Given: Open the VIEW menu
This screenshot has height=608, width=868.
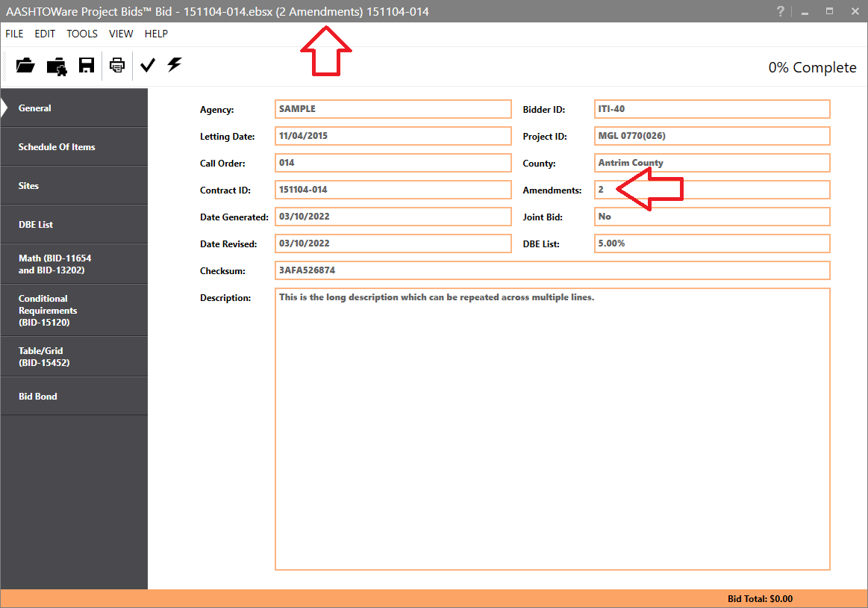Looking at the screenshot, I should coord(121,34).
